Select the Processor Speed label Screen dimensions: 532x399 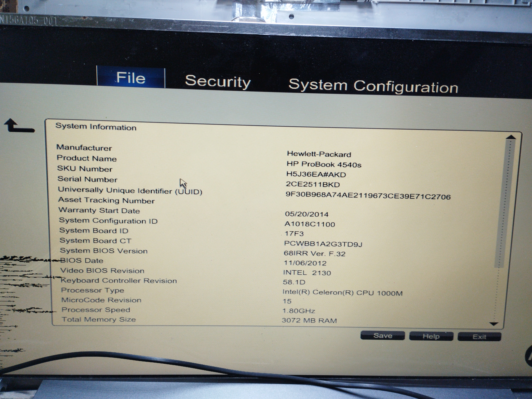pyautogui.click(x=96, y=310)
